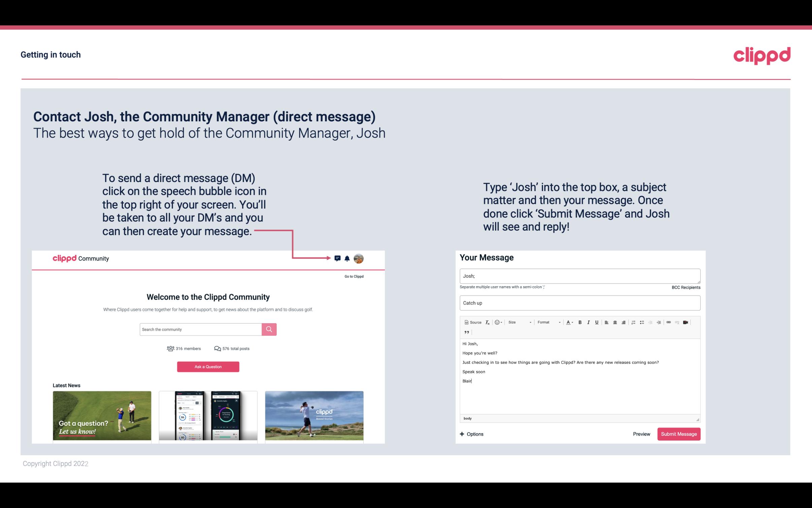Click the blockquote insert icon
Image resolution: width=812 pixels, height=508 pixels.
(x=465, y=332)
